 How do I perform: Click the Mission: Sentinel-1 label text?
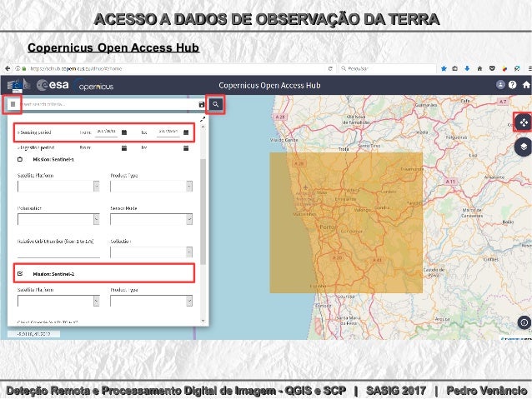click(x=53, y=159)
